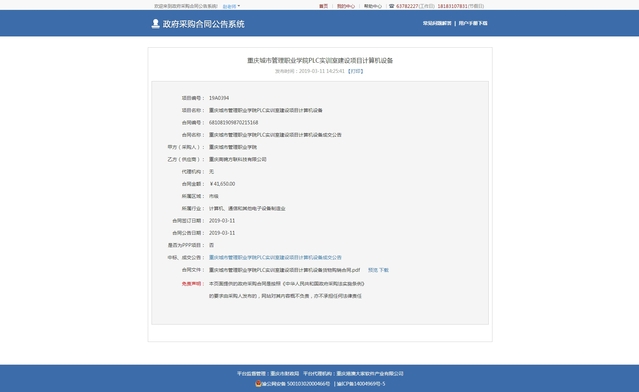
Task: Open the blue 中标、成交公告 announcement link
Action: point(275,258)
